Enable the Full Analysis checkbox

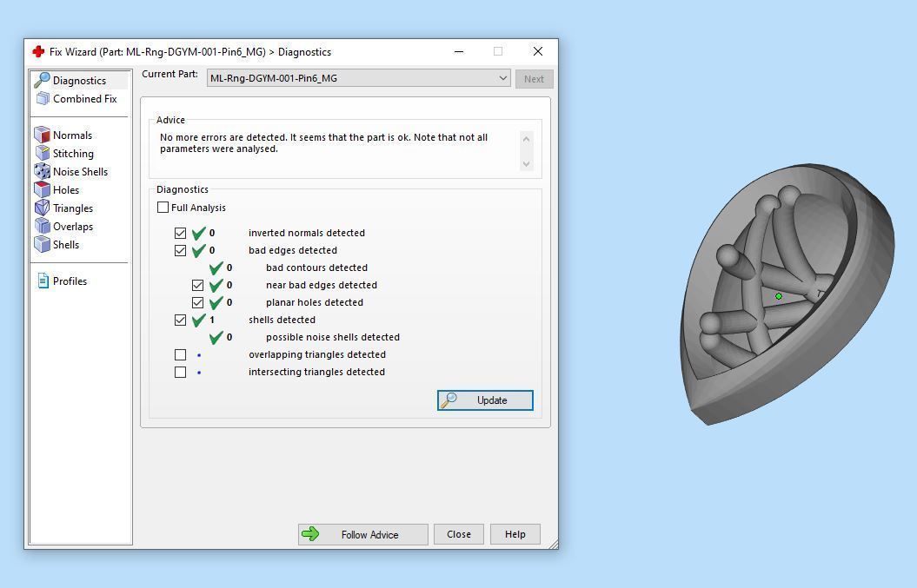163,208
